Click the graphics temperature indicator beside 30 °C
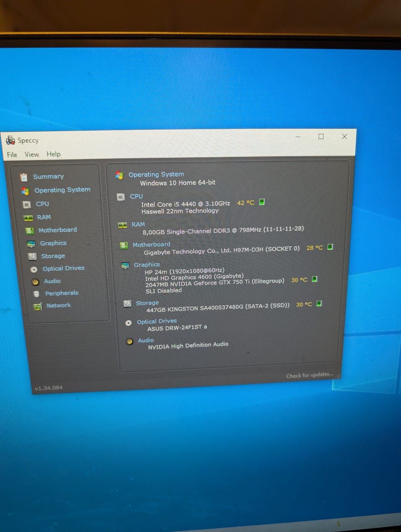401x532 pixels. [x=315, y=279]
